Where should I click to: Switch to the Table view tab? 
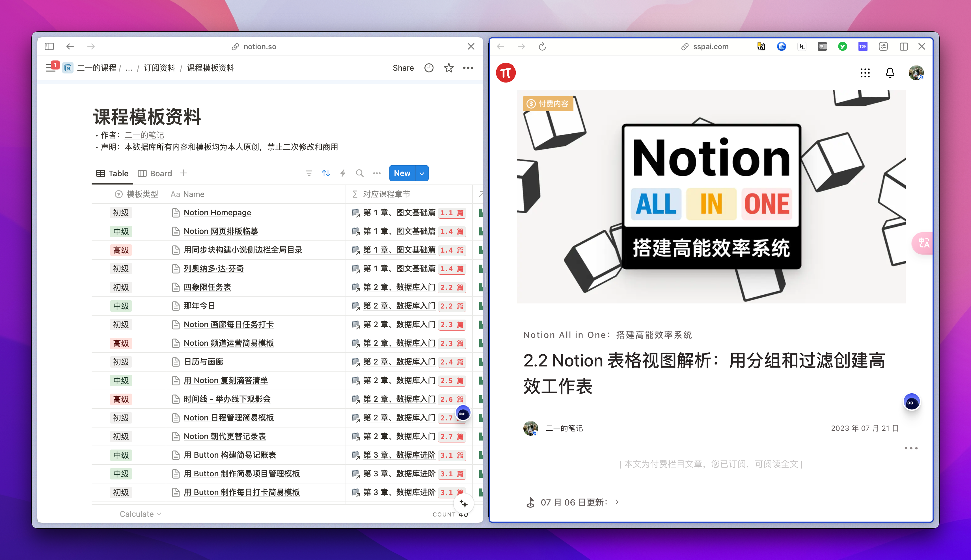[x=112, y=173]
